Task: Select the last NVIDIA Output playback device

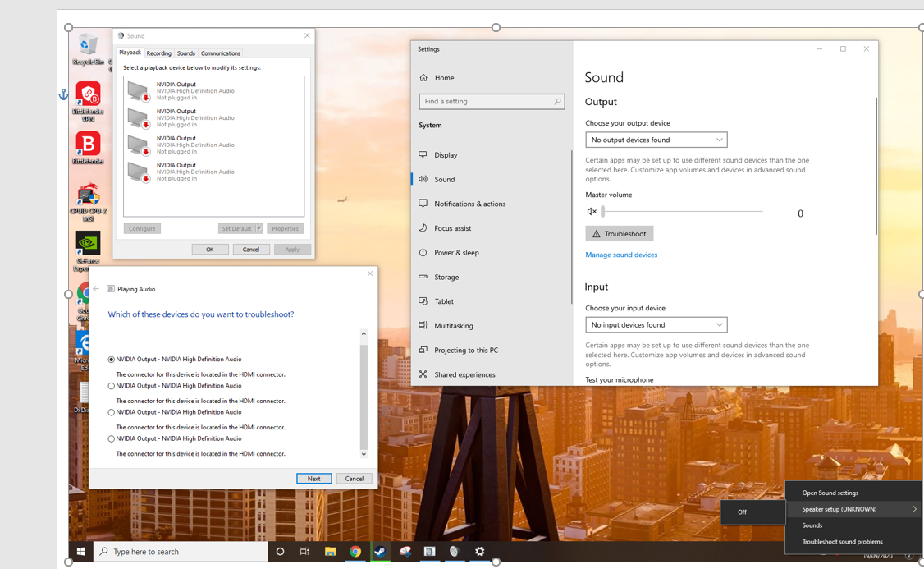Action: coord(213,172)
